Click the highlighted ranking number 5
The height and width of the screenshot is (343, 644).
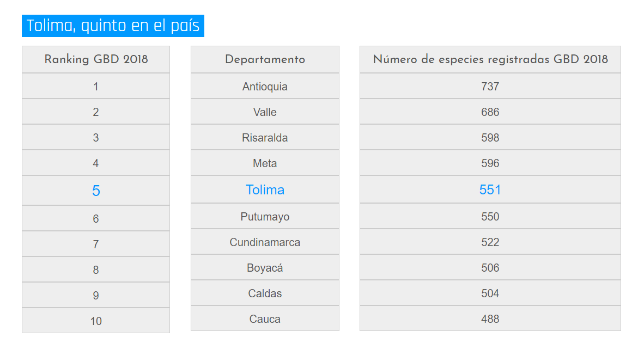tap(96, 191)
